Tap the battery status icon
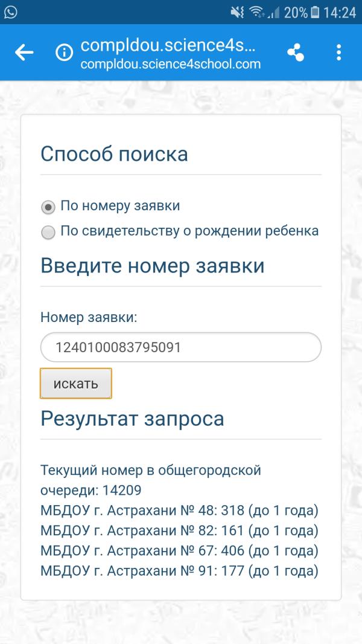This screenshot has height=644, width=362. (314, 12)
